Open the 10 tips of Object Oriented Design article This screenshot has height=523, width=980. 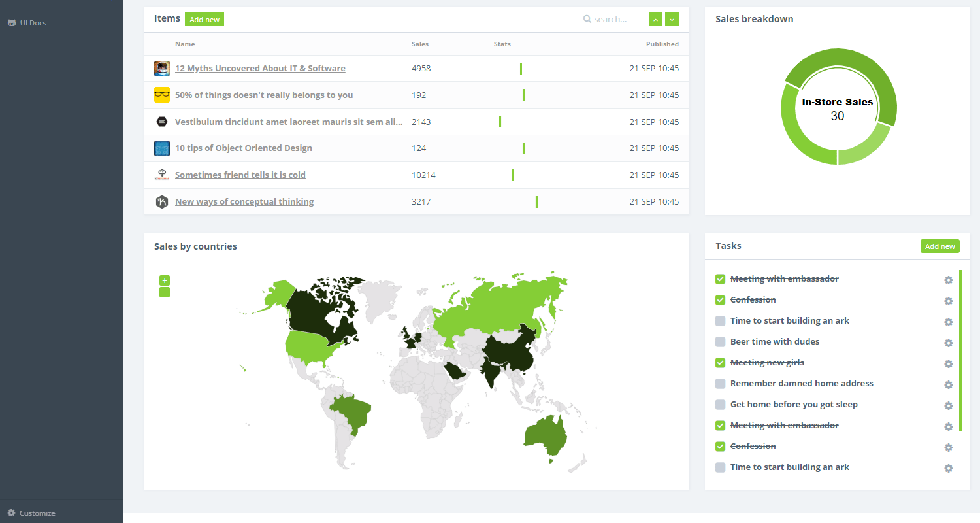click(243, 148)
